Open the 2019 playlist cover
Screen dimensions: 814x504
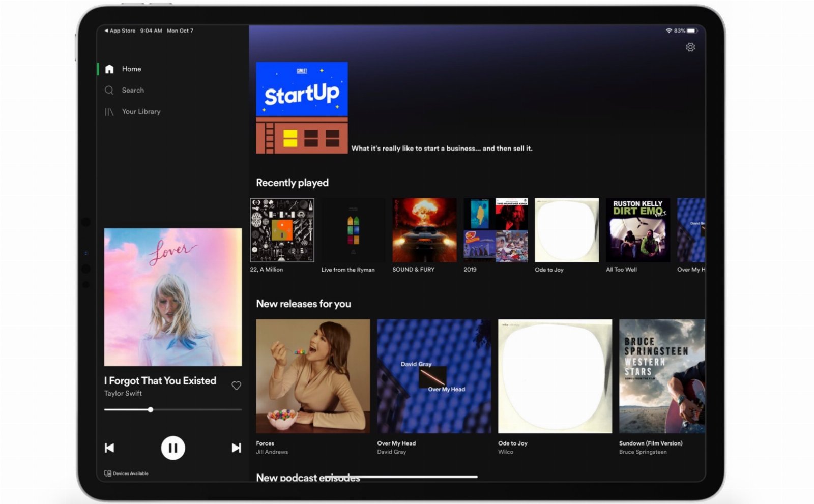496,230
